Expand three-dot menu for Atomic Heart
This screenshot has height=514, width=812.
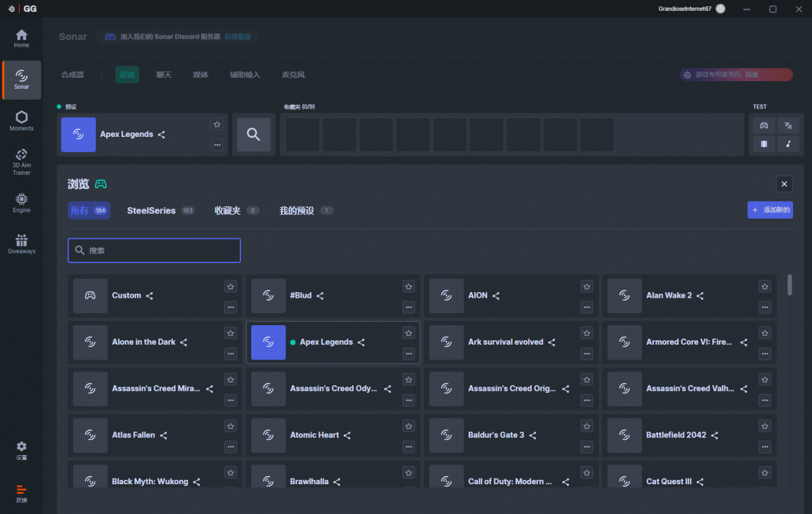pyautogui.click(x=409, y=446)
